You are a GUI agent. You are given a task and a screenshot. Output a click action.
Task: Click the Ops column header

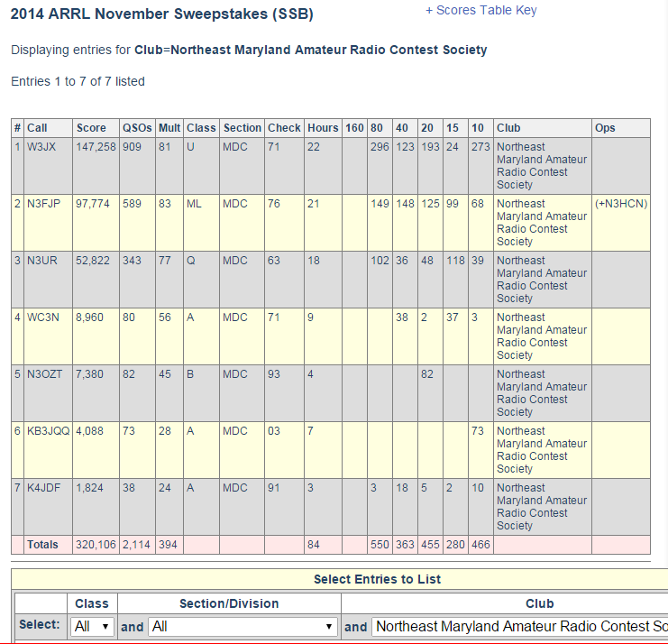click(605, 128)
